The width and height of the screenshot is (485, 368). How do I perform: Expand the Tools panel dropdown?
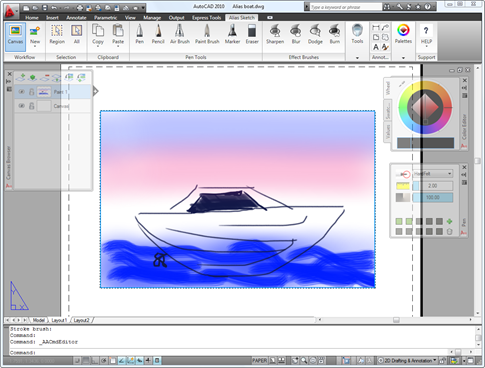(357, 58)
